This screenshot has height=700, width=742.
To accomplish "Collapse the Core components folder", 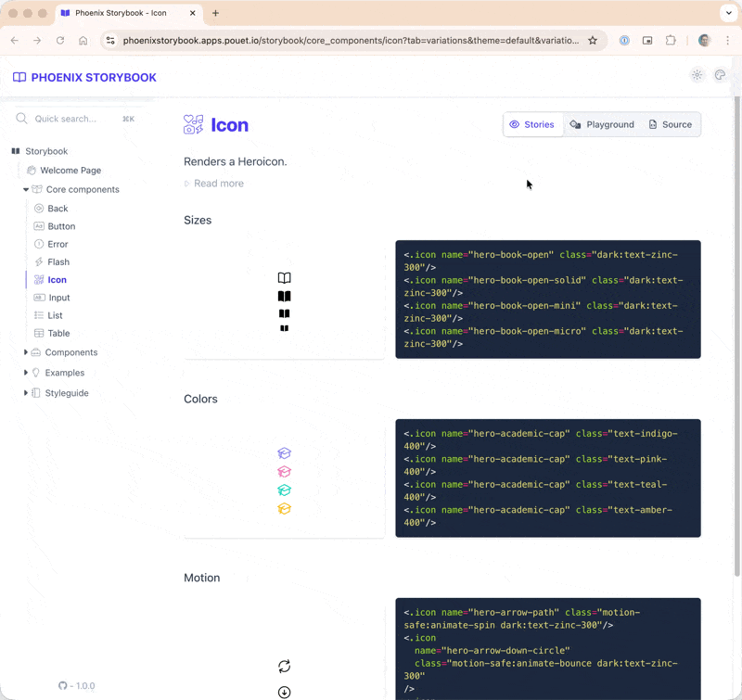I will coord(26,190).
